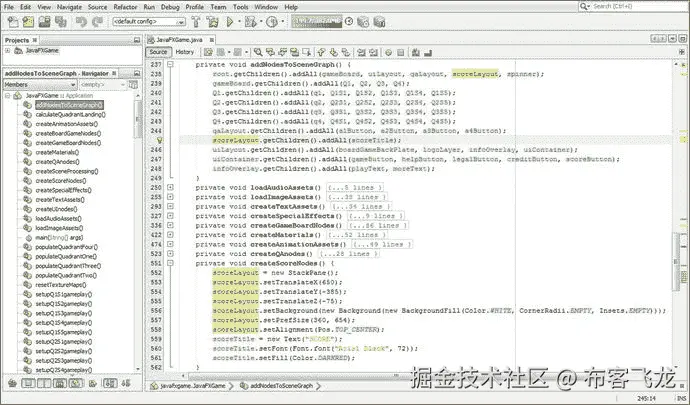Click the Uncomment icon in editor toolbar
The width and height of the screenshot is (690, 405).
[x=427, y=52]
